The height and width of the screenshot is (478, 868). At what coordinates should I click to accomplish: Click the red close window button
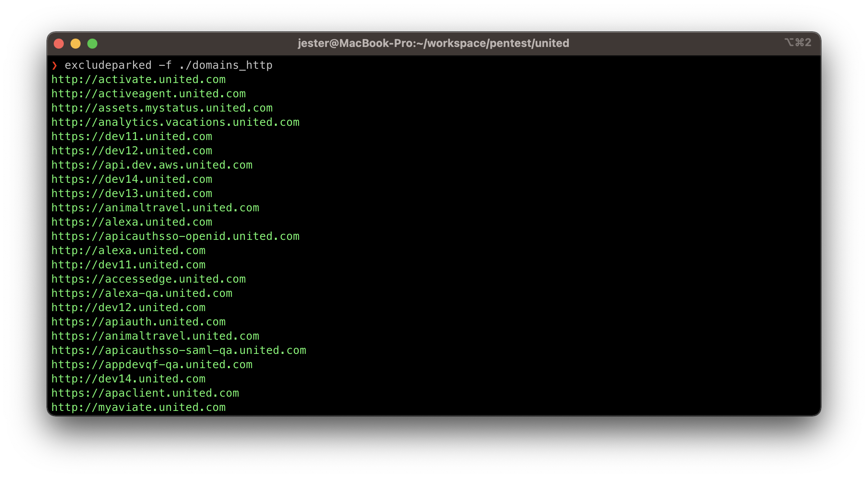[x=59, y=44]
